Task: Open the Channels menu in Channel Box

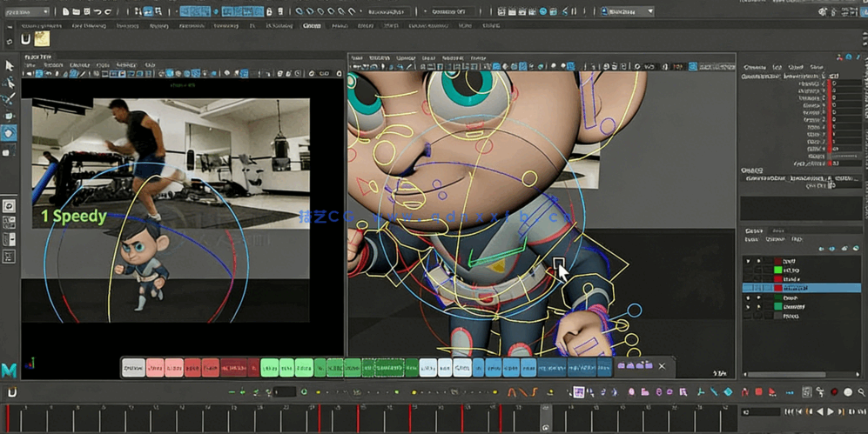Action: [x=755, y=67]
